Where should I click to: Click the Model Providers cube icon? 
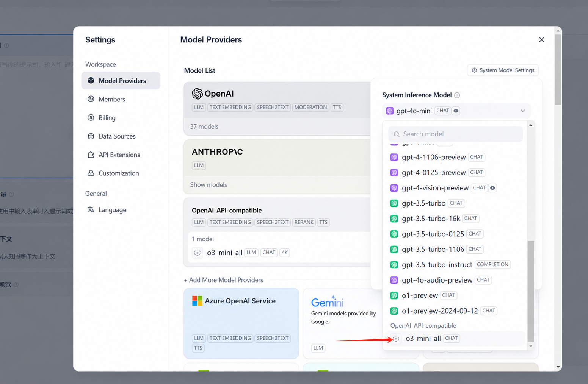(x=91, y=80)
